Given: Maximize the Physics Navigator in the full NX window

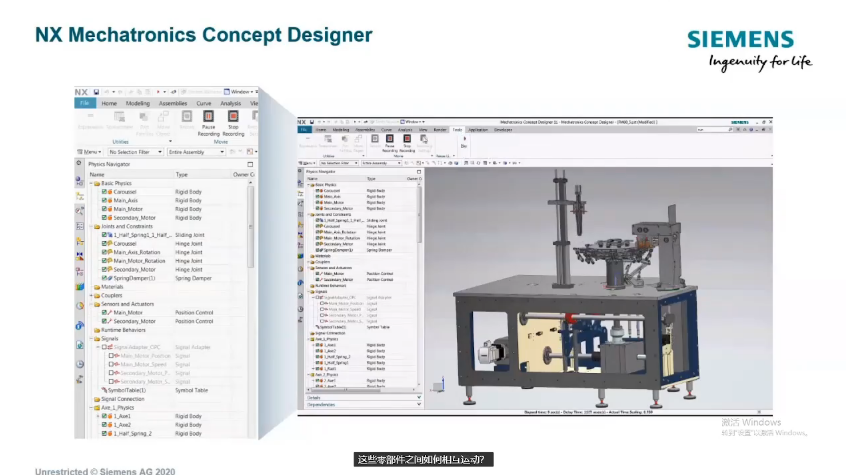Looking at the screenshot, I should pyautogui.click(x=419, y=172).
